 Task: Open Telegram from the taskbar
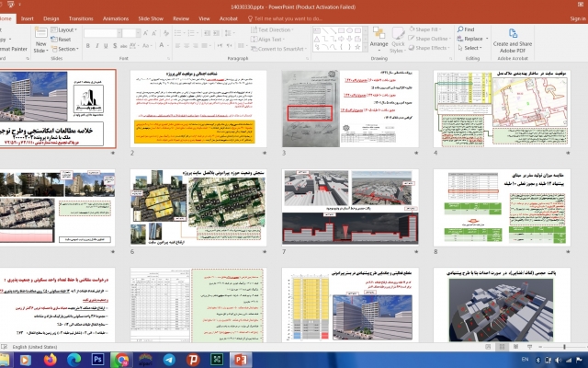tap(169, 360)
